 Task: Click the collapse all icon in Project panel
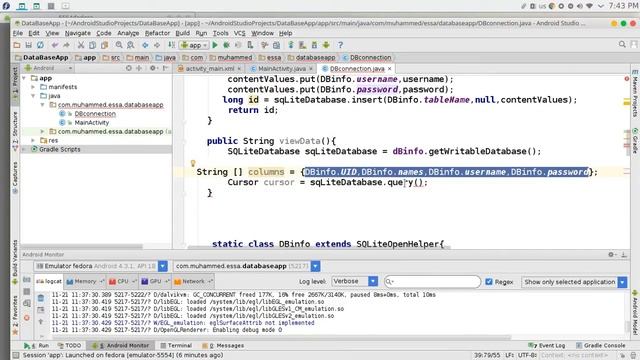(x=139, y=68)
